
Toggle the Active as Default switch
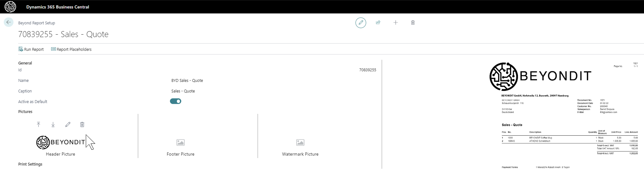(176, 101)
